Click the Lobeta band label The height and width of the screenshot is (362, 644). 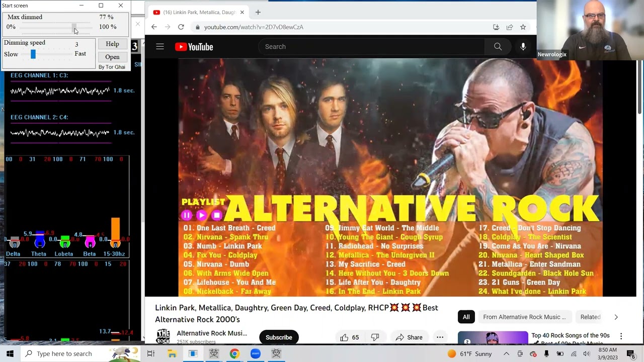pyautogui.click(x=64, y=254)
